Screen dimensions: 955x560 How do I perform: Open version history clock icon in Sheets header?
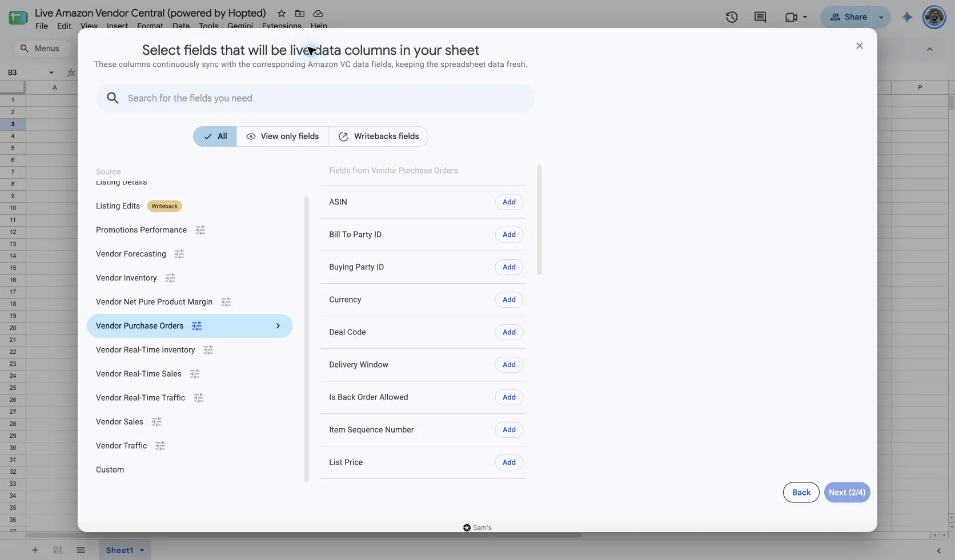(732, 17)
